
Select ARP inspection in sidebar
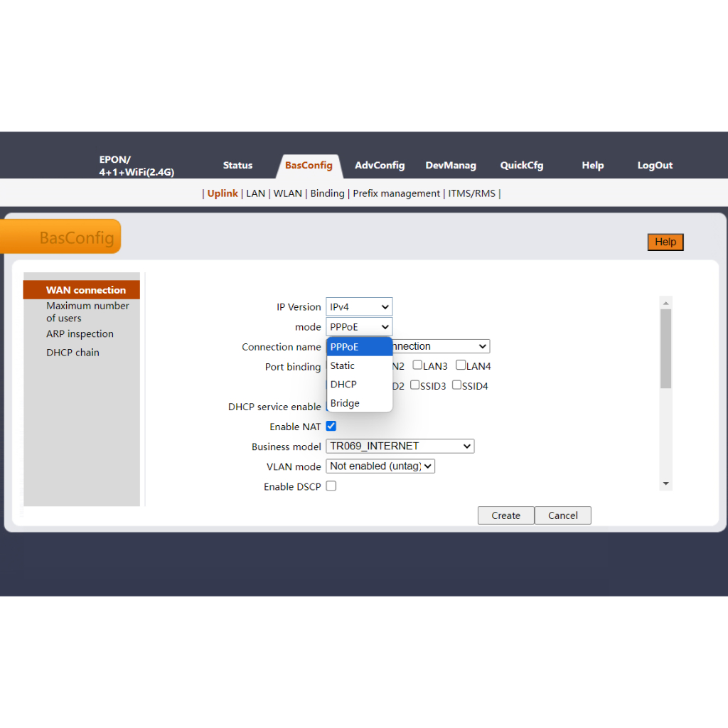80,334
